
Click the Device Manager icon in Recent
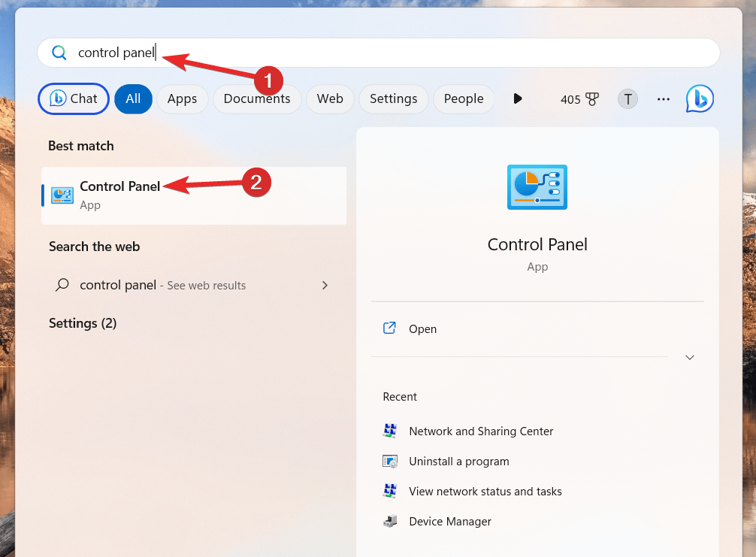point(389,521)
